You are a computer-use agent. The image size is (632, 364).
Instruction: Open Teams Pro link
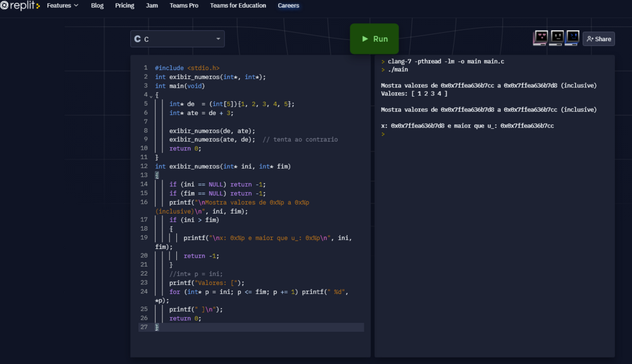coord(184,6)
